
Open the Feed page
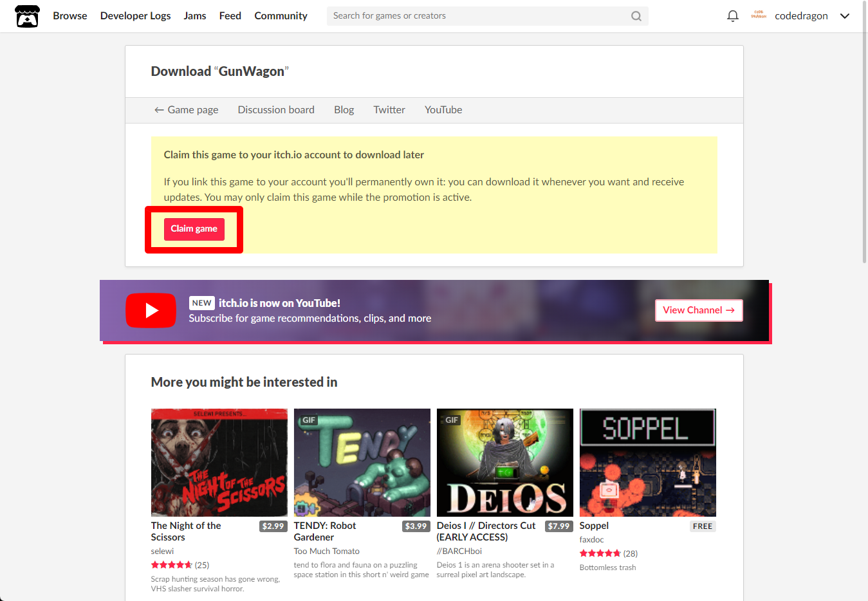[x=230, y=15]
